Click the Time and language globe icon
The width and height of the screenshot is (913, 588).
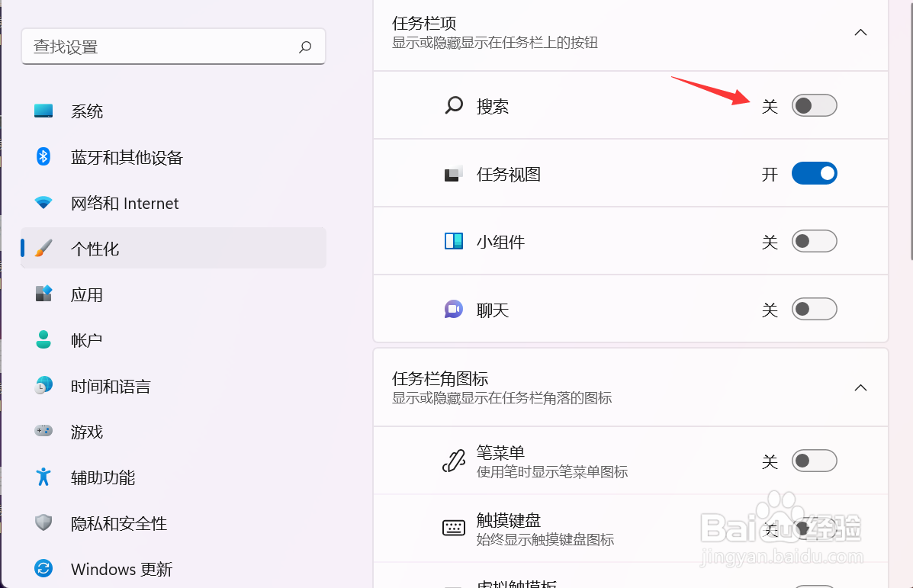click(x=43, y=385)
